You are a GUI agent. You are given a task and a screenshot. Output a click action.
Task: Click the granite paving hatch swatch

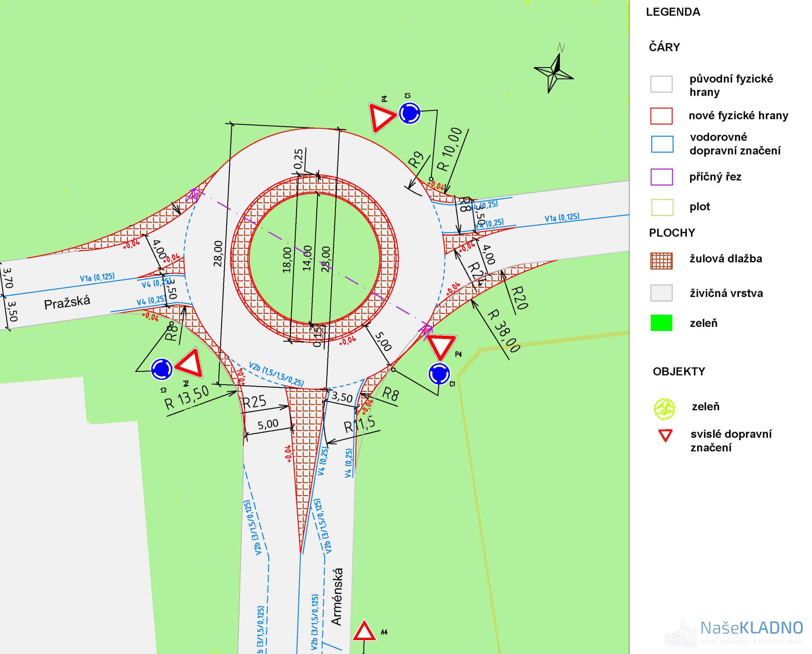(x=661, y=261)
